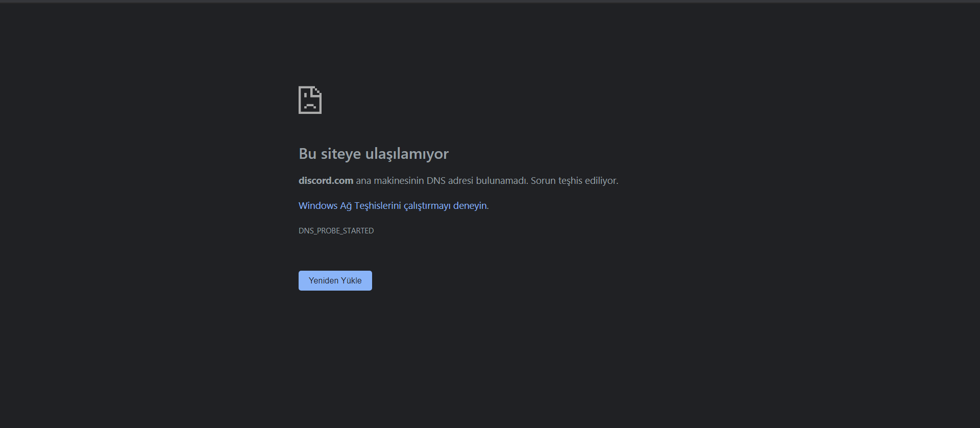Click the sad page error icon
The width and height of the screenshot is (980, 428).
pyautogui.click(x=310, y=100)
